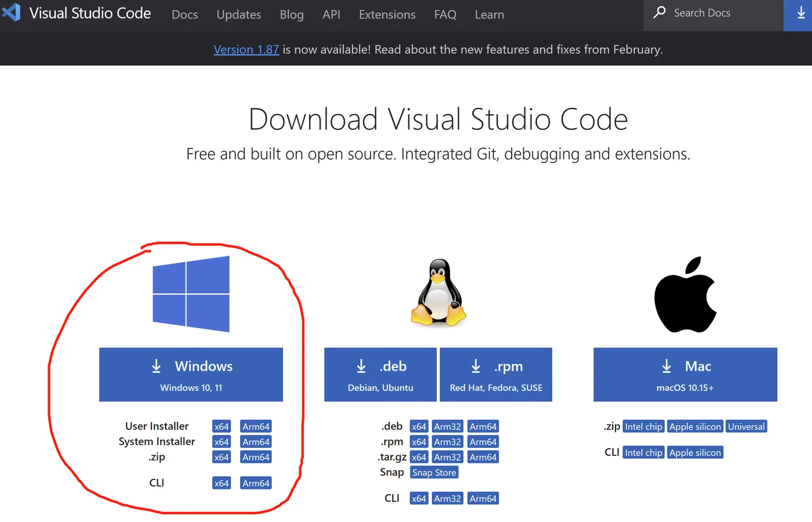The height and width of the screenshot is (522, 812).
Task: Go to the Blog page
Action: [292, 14]
